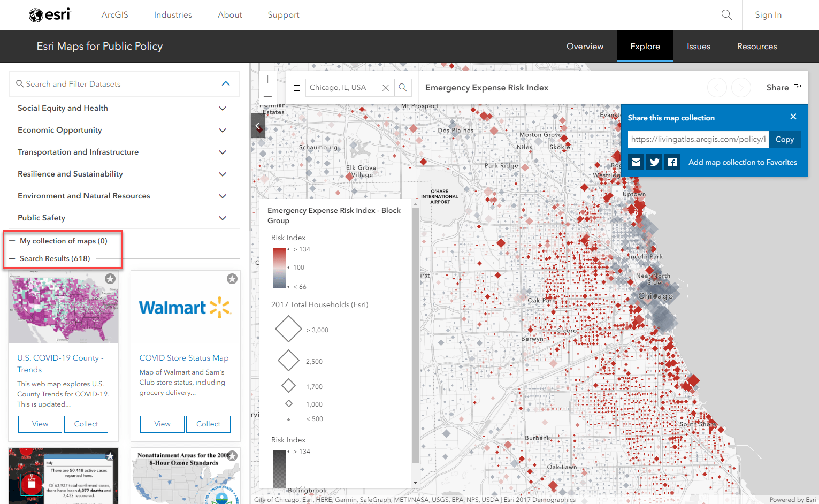
Task: Star the COVID Store Status Map card
Action: click(232, 279)
